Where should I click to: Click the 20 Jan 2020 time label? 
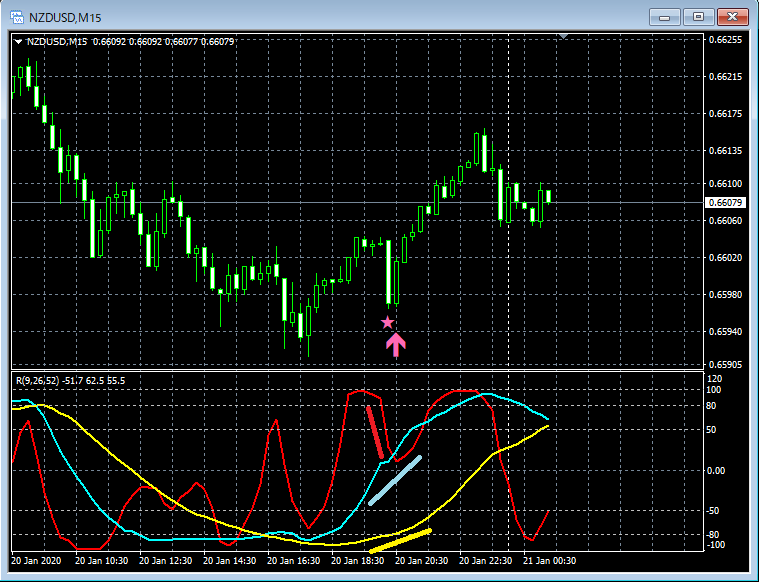(36, 561)
